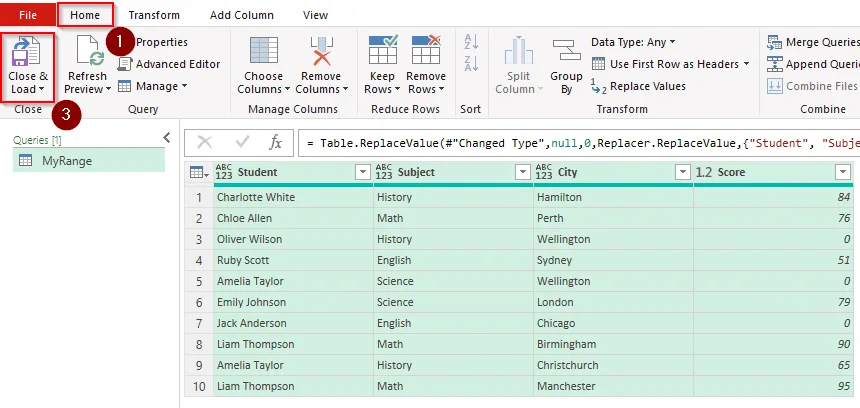This screenshot has height=408, width=860.
Task: Switch to the Home tab
Action: pos(85,15)
